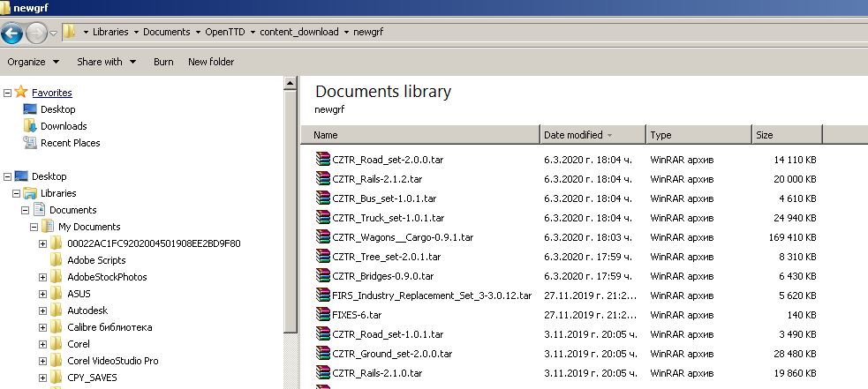Sort by the Date modified column header
Image resolution: width=868 pixels, height=389 pixels.
tap(593, 134)
